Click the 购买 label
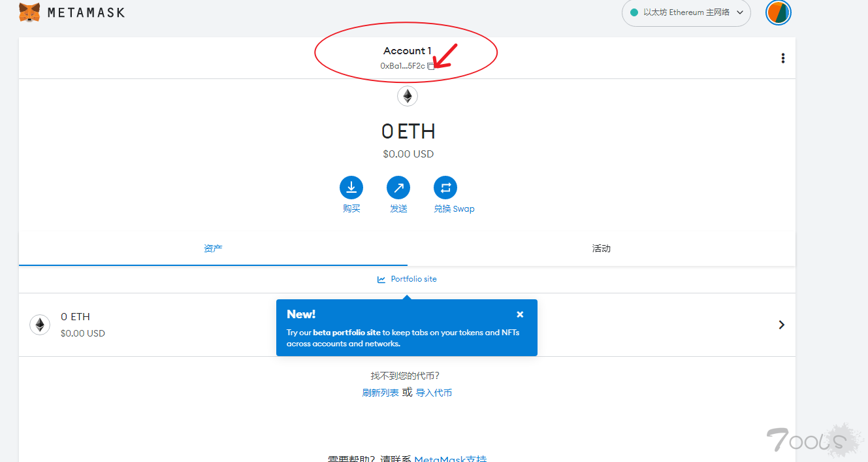 coord(351,209)
